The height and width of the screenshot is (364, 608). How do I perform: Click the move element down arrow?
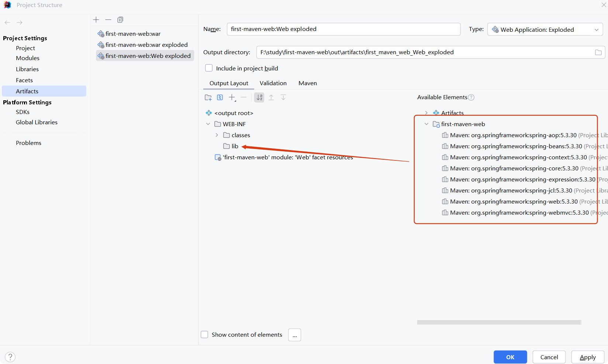pos(283,97)
